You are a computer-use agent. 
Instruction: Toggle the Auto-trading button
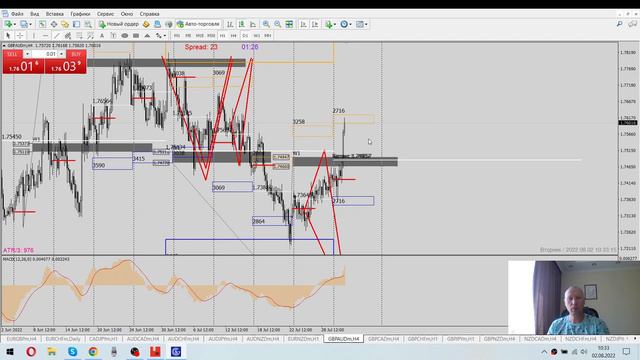click(x=198, y=24)
